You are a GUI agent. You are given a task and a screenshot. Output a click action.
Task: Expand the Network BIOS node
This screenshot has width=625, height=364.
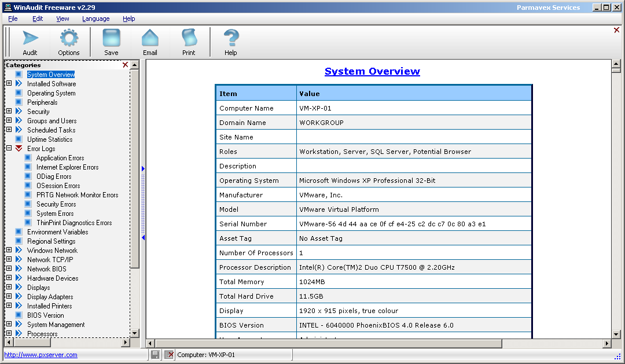(9, 269)
